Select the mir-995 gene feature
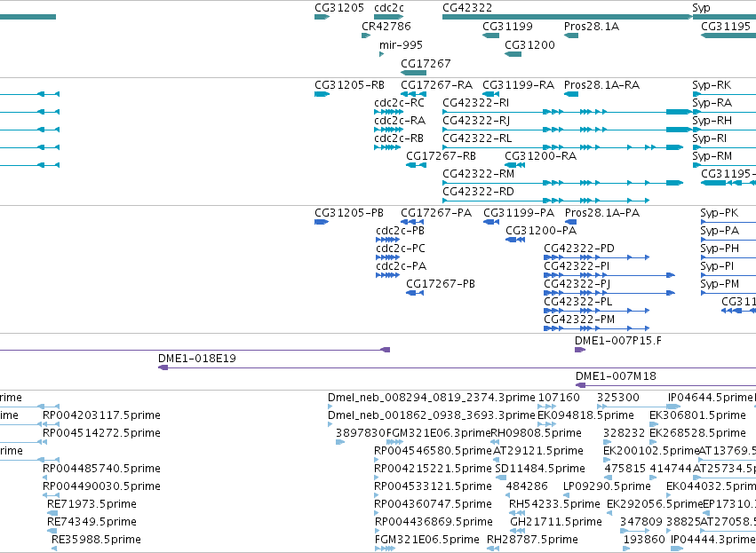 click(x=381, y=54)
